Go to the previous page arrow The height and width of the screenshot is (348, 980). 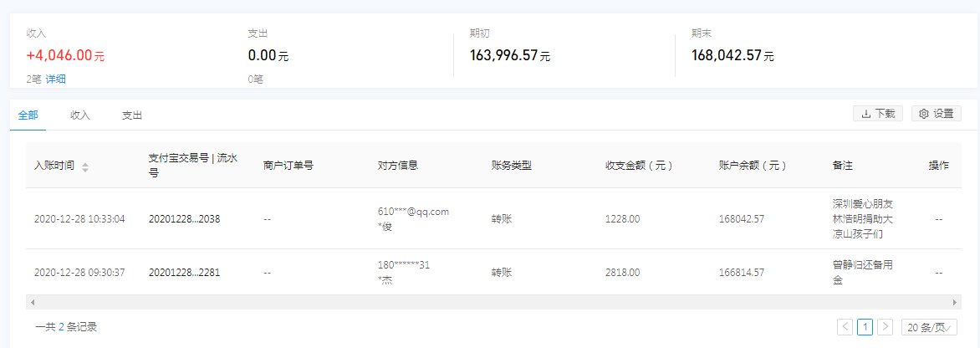(x=845, y=327)
